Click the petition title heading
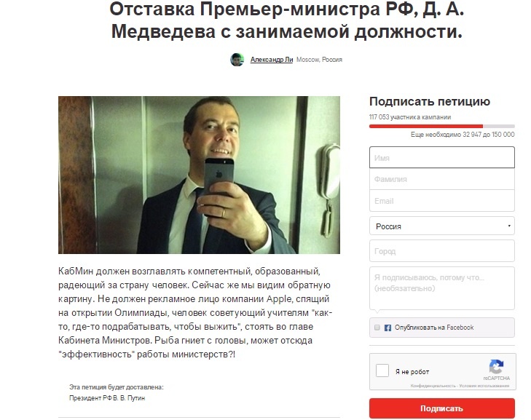Viewport: 531px width, 420px height. point(286,20)
